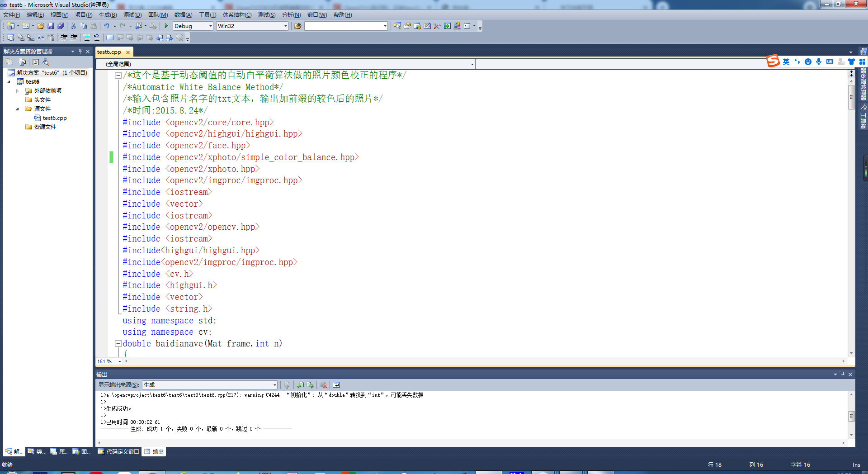868x474 pixels.
Task: Click the Output panel vertical scrollbar thumb
Action: (x=851, y=416)
